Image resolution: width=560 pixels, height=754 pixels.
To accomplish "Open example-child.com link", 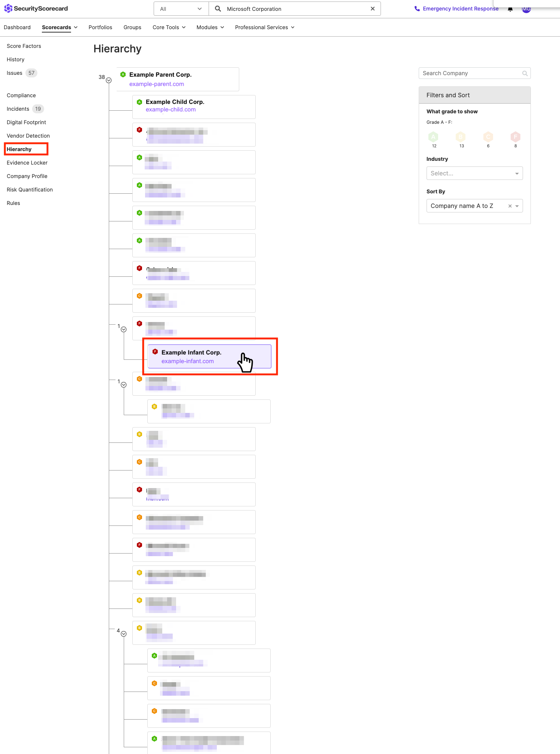I will pos(171,110).
